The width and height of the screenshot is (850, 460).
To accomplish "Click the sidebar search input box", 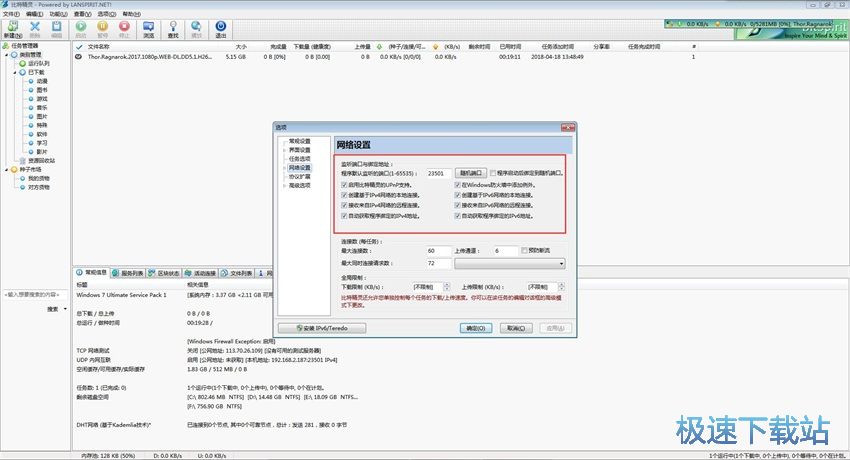I will [x=35, y=295].
